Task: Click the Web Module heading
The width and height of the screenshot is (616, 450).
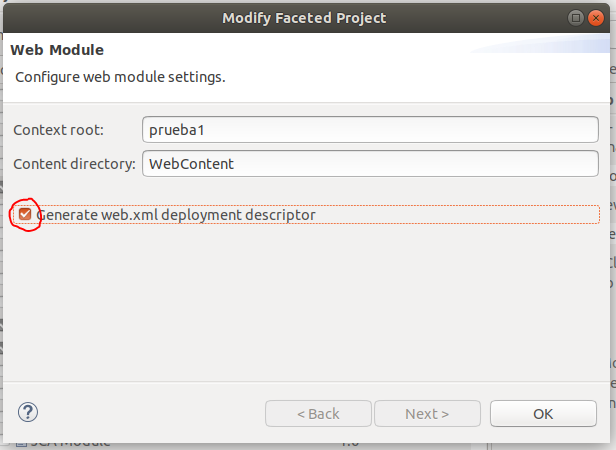Action: point(57,50)
